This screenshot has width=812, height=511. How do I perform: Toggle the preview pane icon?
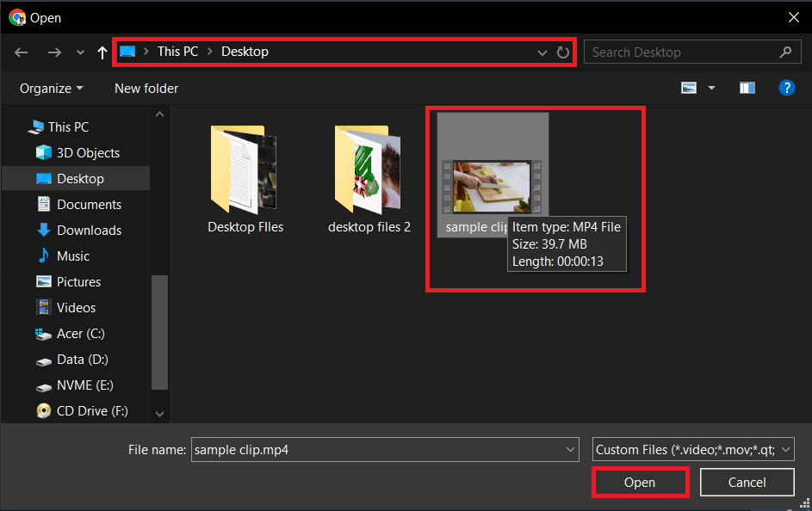[746, 87]
